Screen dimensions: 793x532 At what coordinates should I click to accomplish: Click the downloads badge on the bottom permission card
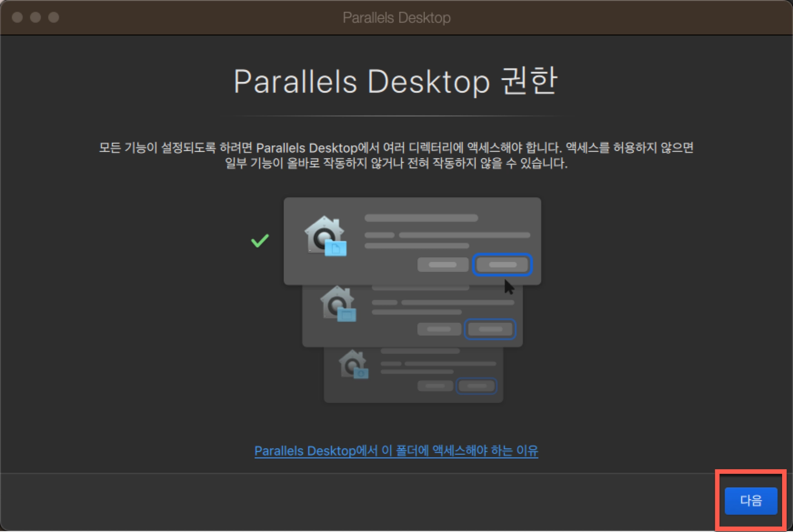click(x=361, y=374)
